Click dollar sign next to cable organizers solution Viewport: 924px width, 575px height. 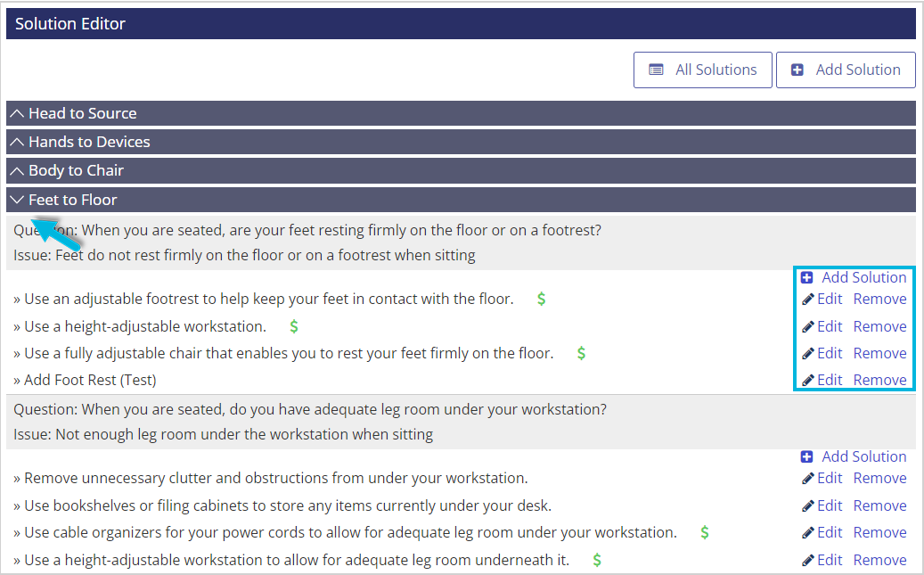tap(704, 532)
